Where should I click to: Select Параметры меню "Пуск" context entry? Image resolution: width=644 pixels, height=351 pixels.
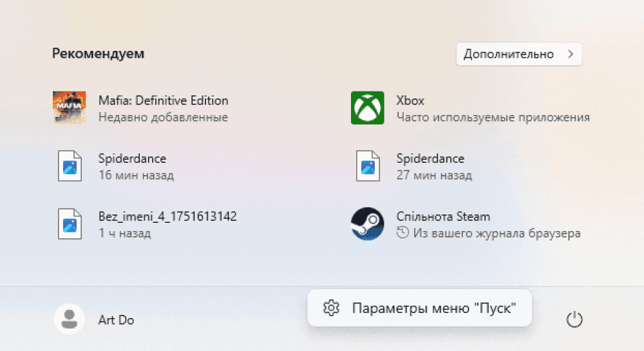pos(434,308)
